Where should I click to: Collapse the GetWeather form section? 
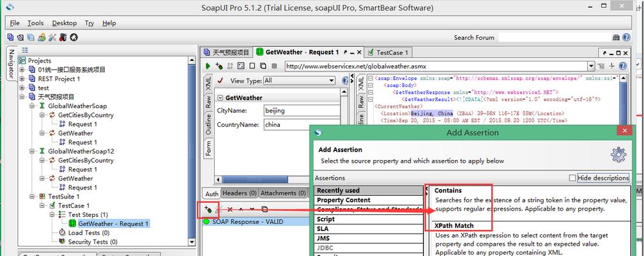tap(220, 98)
